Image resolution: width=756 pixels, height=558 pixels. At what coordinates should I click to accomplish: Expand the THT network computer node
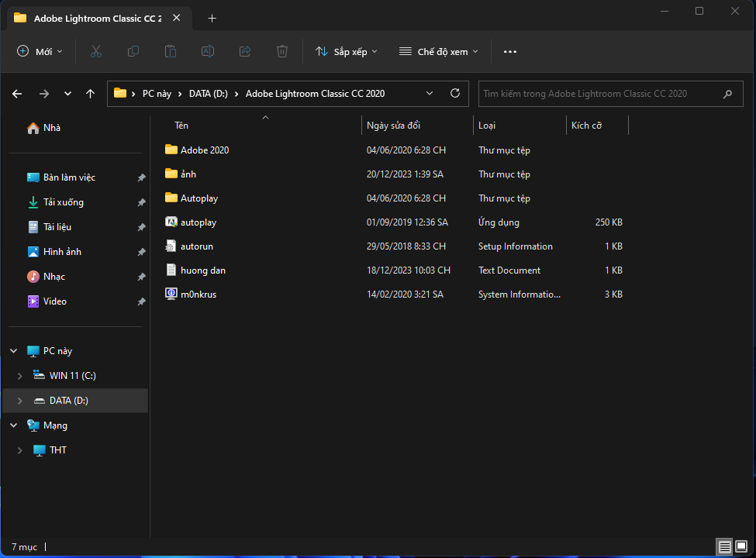coord(19,450)
